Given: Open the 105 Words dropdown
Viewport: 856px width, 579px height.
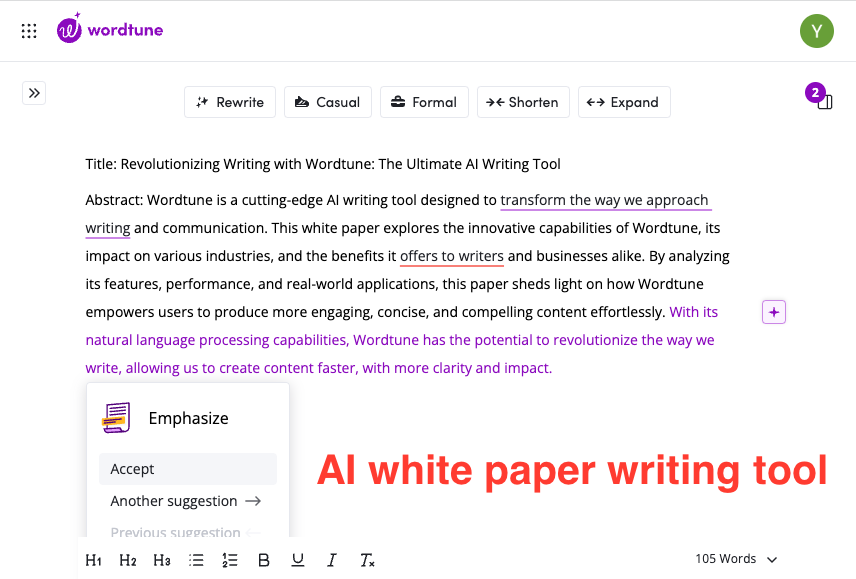Looking at the screenshot, I should pyautogui.click(x=735, y=559).
